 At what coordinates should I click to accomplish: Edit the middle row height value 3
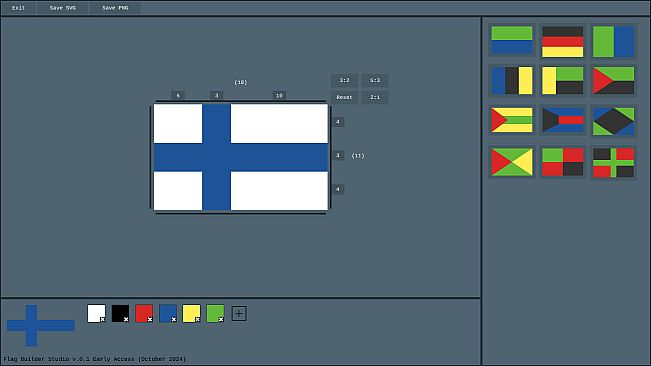[338, 155]
